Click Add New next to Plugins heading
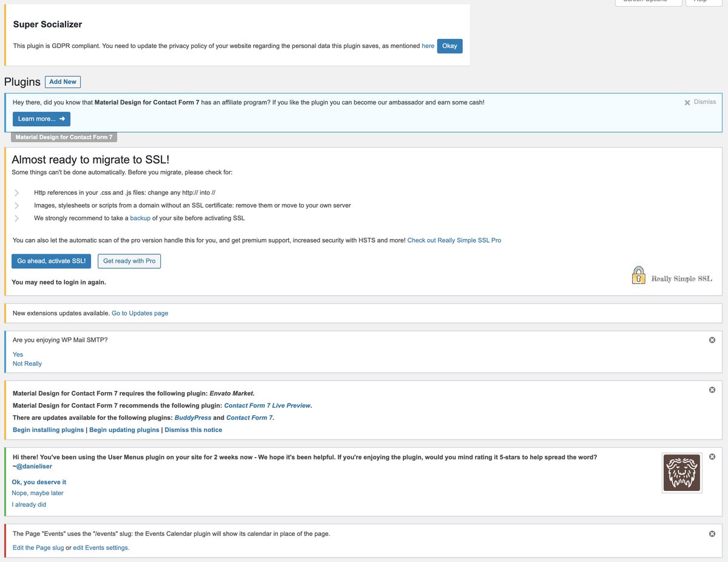 tap(62, 81)
